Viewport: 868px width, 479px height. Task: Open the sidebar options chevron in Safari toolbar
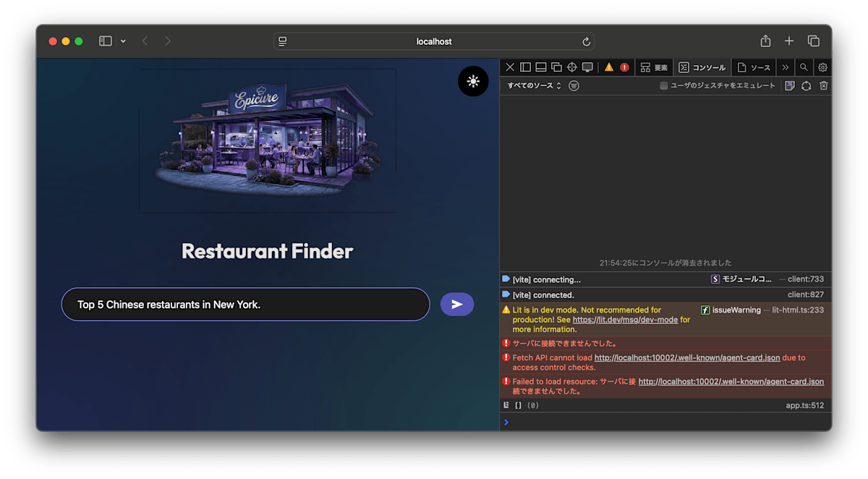coord(122,41)
